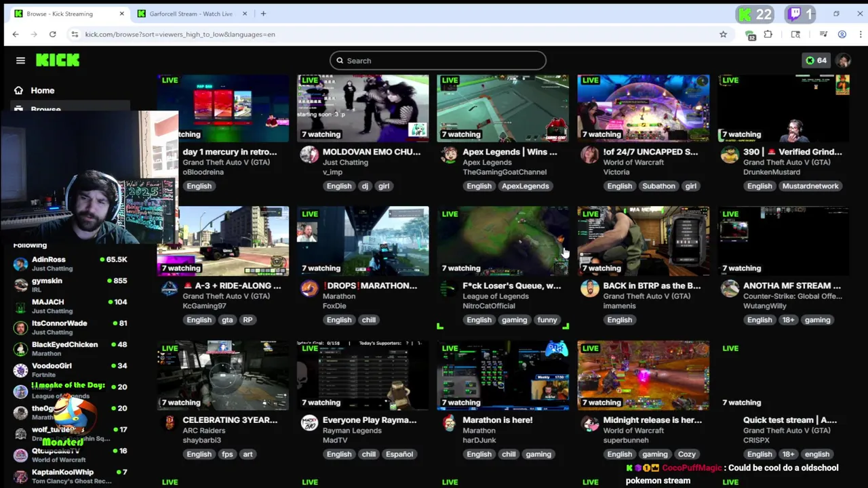
Task: Click the browser address bar URL
Action: 180,34
